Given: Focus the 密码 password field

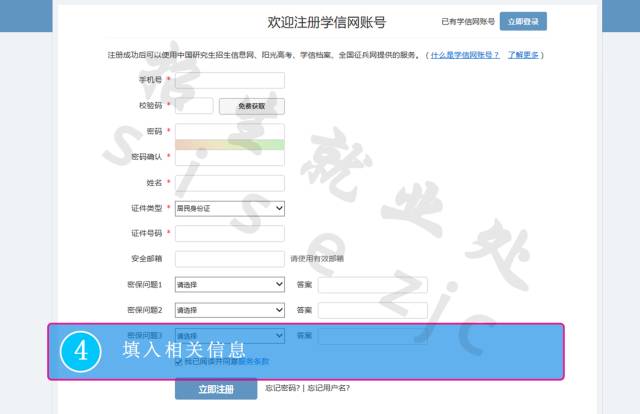Looking at the screenshot, I should pyautogui.click(x=230, y=131).
